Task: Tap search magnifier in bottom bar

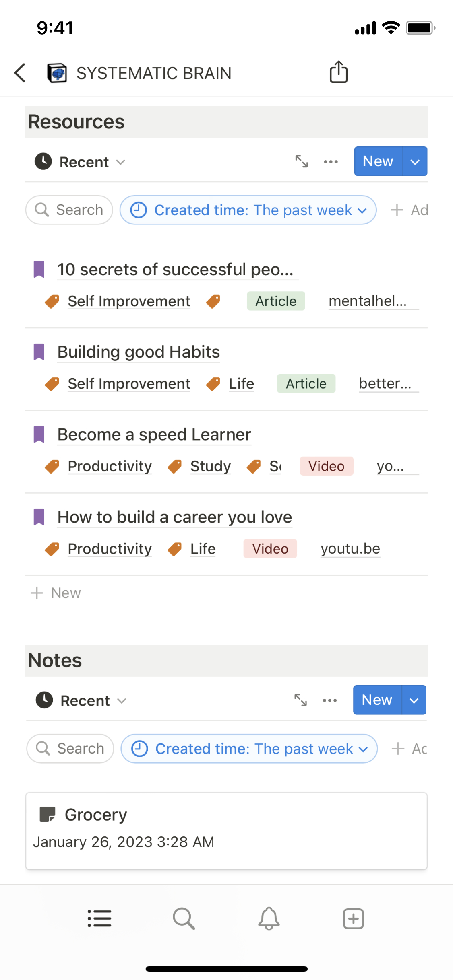Action: (x=184, y=919)
